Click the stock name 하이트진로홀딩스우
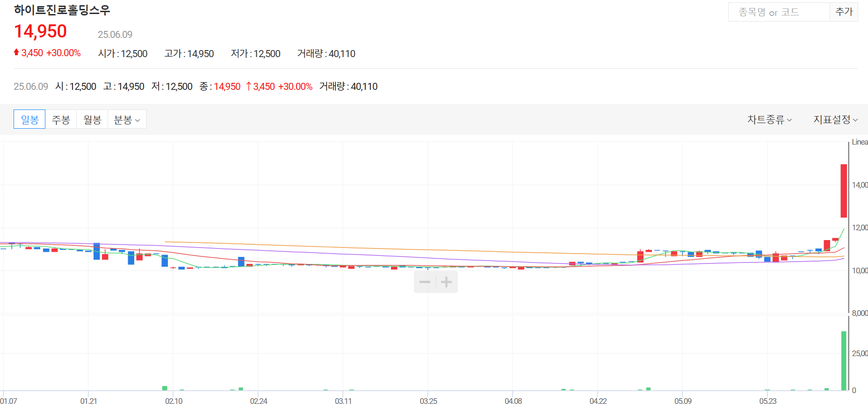 pyautogui.click(x=62, y=10)
